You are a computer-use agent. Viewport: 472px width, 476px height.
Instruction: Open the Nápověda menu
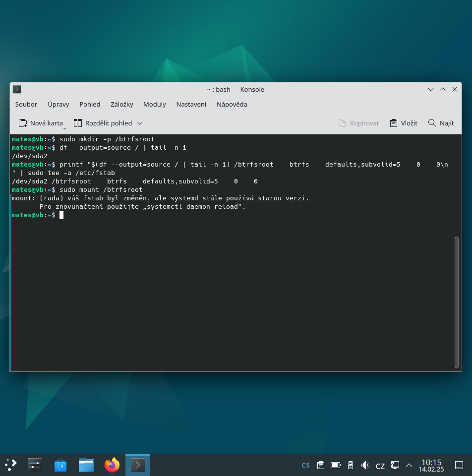click(x=232, y=105)
